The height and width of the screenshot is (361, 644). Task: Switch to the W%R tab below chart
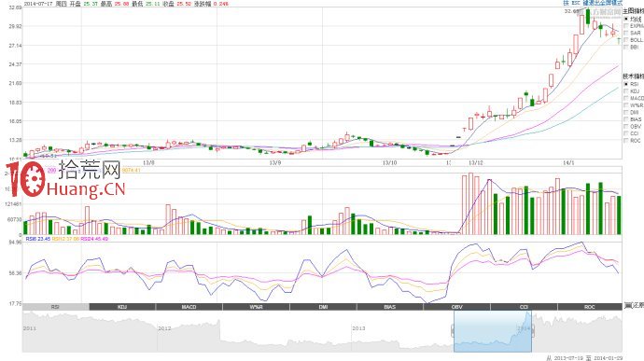click(x=257, y=307)
